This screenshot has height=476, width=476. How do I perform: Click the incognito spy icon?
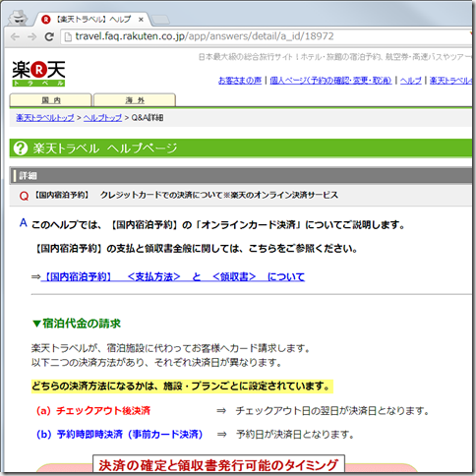(18, 18)
